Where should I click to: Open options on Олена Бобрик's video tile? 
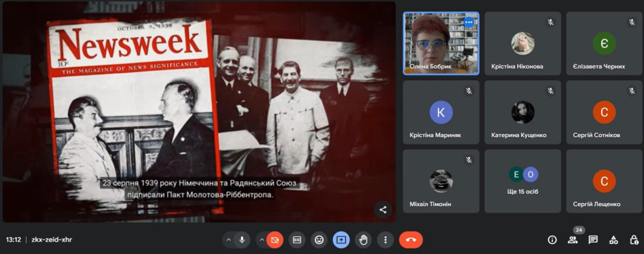click(469, 22)
